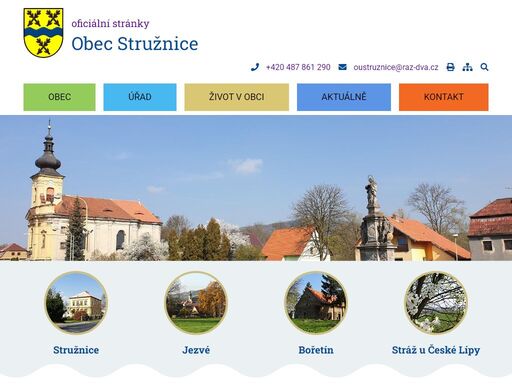Click the church panorama banner image
The image size is (512, 384).
pos(256,188)
